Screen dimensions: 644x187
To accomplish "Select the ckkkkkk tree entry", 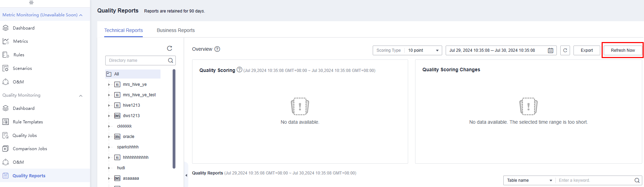I will 124,126.
